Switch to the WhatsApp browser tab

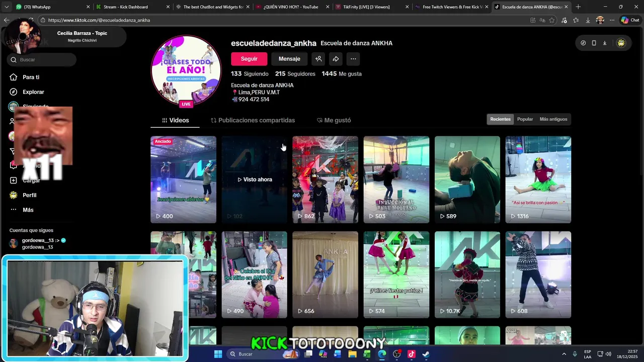(x=53, y=7)
